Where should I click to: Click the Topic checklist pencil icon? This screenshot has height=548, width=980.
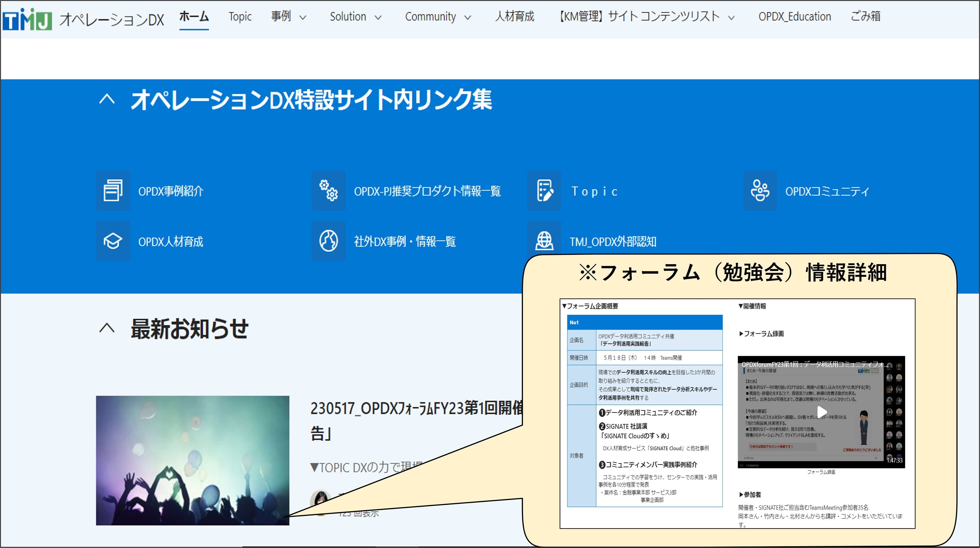[x=544, y=191]
